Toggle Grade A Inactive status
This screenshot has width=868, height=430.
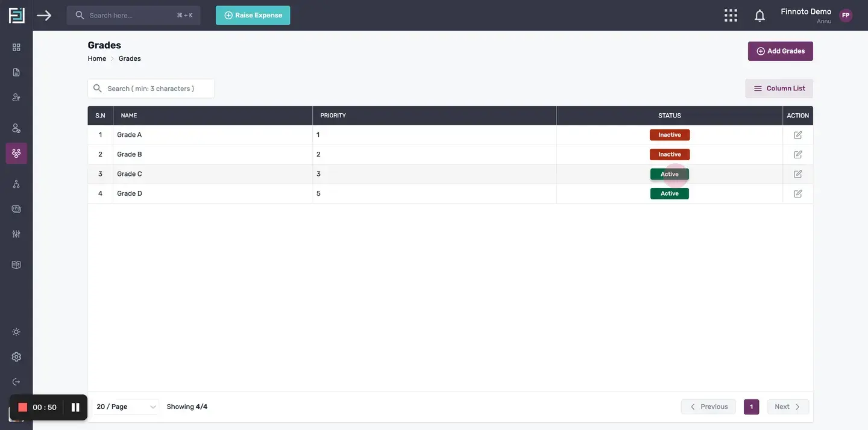670,135
